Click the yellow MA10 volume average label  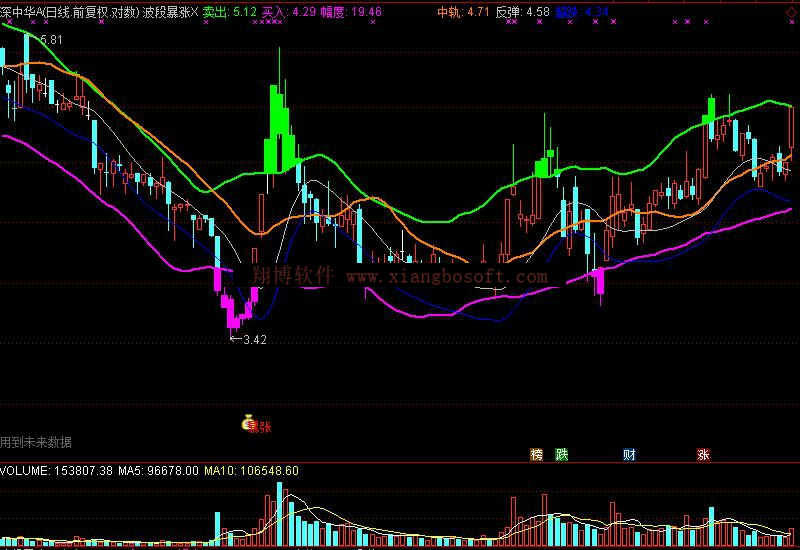pyautogui.click(x=250, y=470)
